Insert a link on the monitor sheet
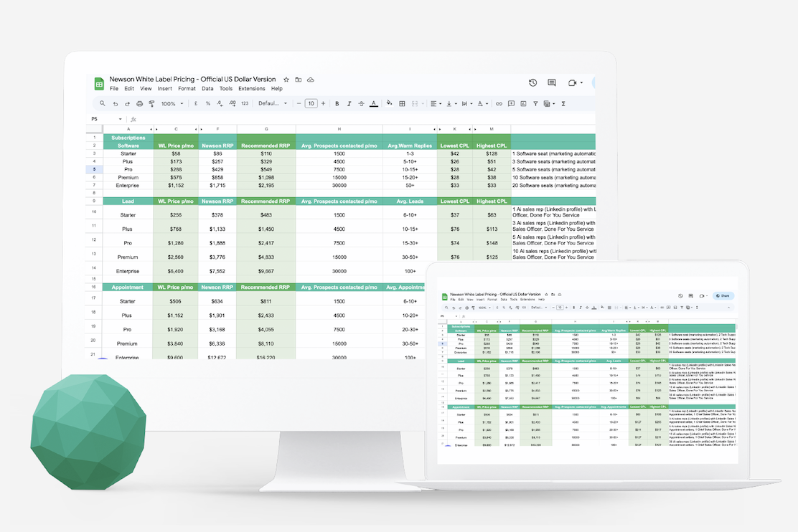The image size is (798, 532). coord(499,104)
